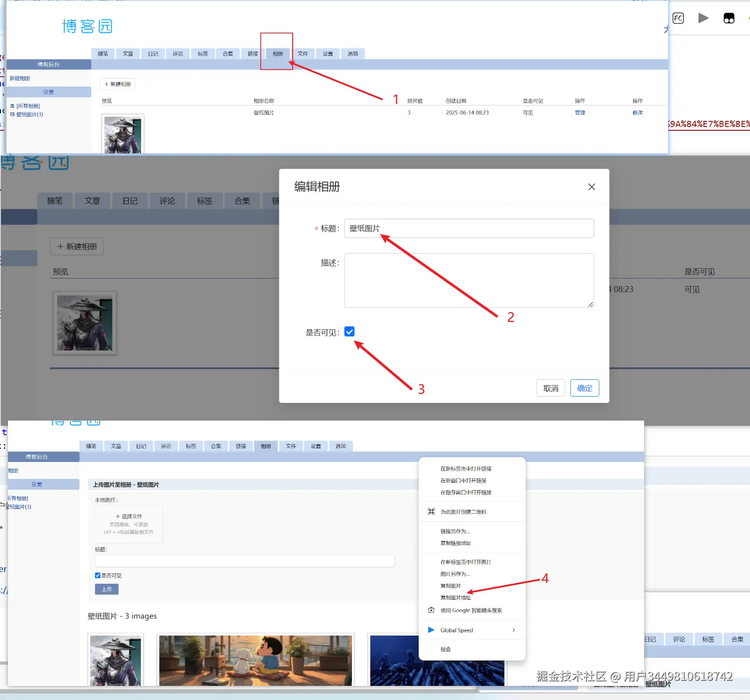Click dimmed 随笔 tab behind dialog

pos(55,201)
